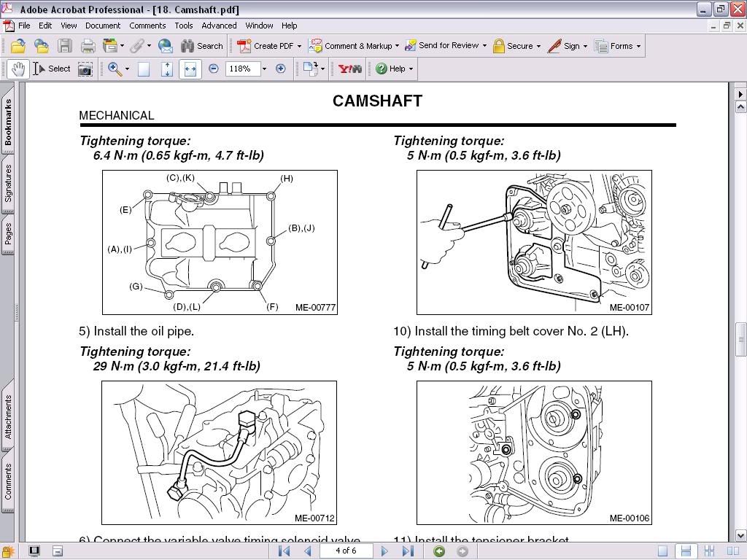Click inside the page number field
747x560 pixels.
pos(346,551)
